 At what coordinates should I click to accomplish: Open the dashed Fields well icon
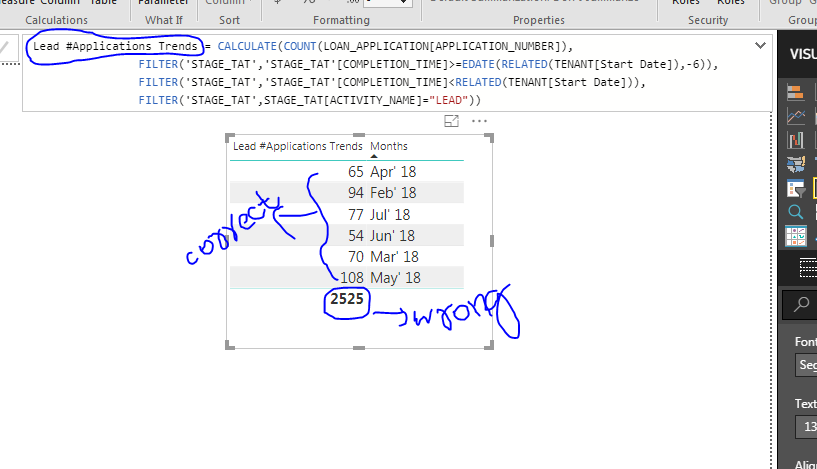click(x=808, y=268)
